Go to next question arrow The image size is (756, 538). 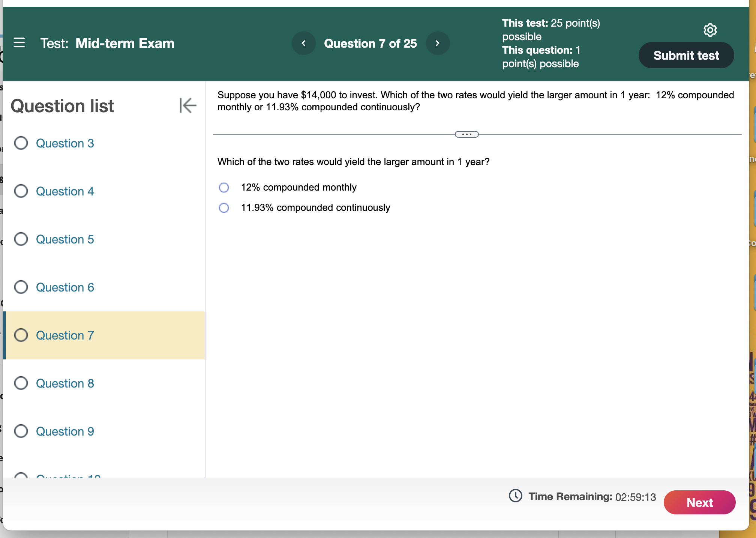coord(437,44)
